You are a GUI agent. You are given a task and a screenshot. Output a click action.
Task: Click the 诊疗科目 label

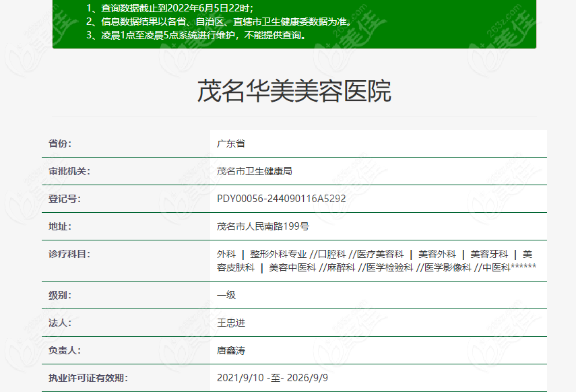[x=69, y=254]
